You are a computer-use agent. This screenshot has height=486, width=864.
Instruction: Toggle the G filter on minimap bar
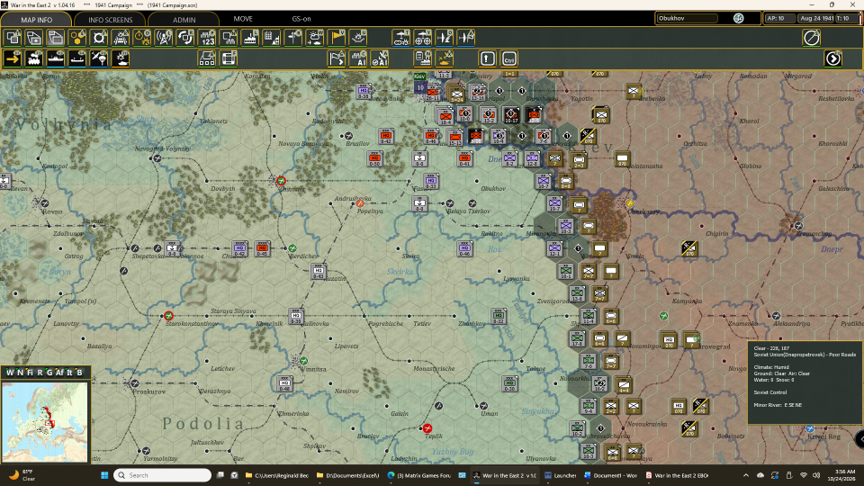(x=50, y=372)
